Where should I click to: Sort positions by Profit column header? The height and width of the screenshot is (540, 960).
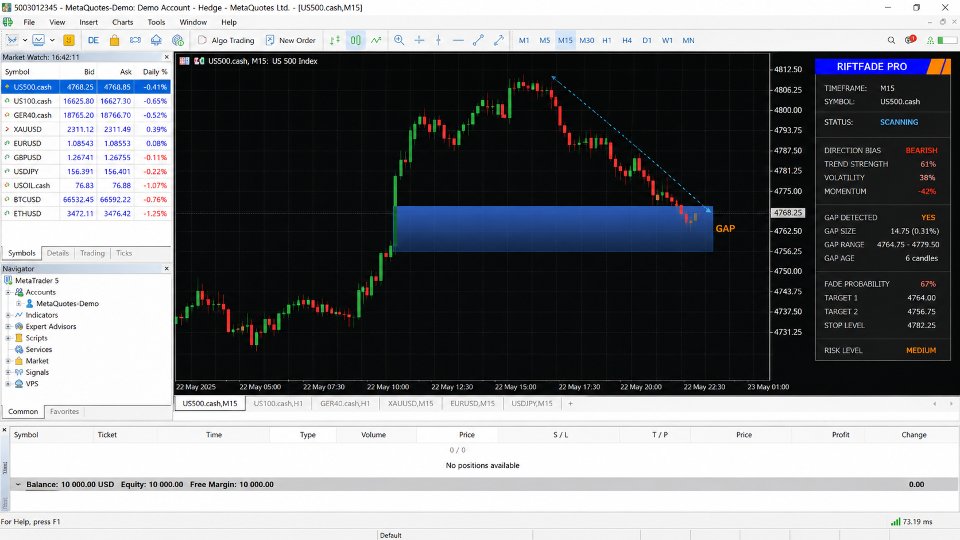tap(840, 435)
